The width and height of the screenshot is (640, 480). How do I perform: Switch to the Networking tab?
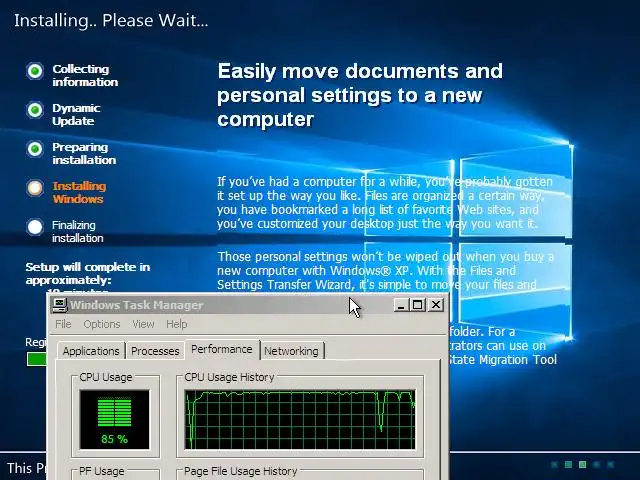[291, 351]
